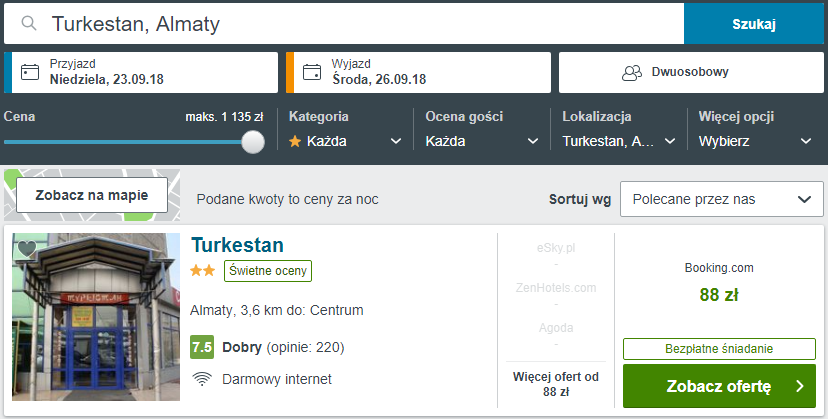Image resolution: width=828 pixels, height=419 pixels.
Task: Open the Kategoria dropdown
Action: tap(345, 141)
